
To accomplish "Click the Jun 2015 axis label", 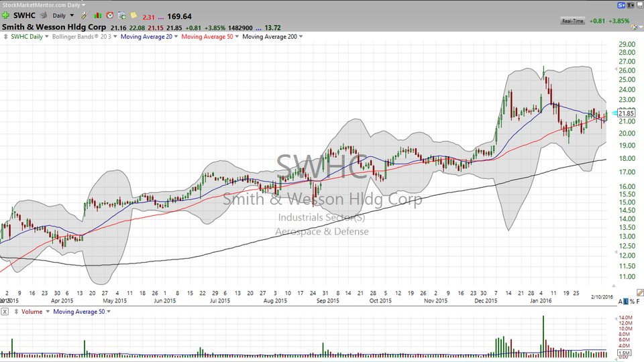I will click(x=165, y=301).
